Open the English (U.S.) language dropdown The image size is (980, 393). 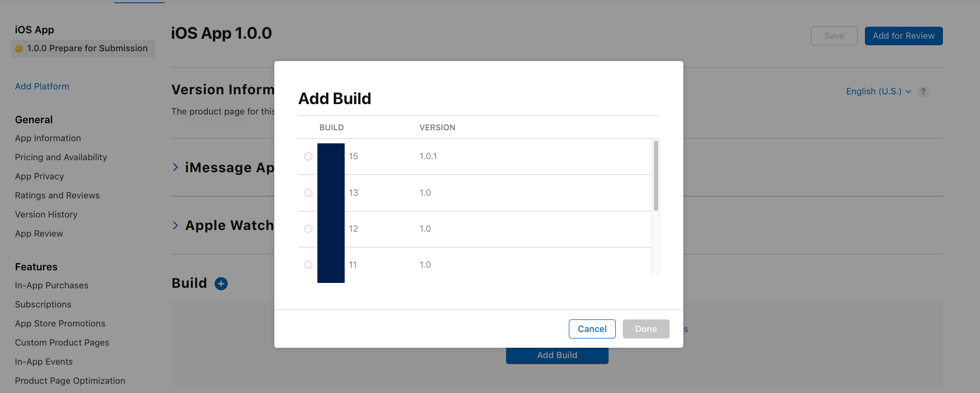point(878,92)
